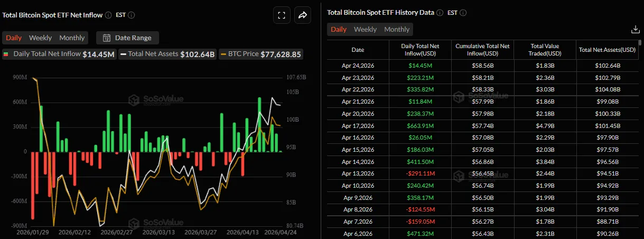The width and height of the screenshot is (644, 239).
Task: Click info icon beside Total Bitcoin Spot ETF Net Inflow
Action: point(108,15)
